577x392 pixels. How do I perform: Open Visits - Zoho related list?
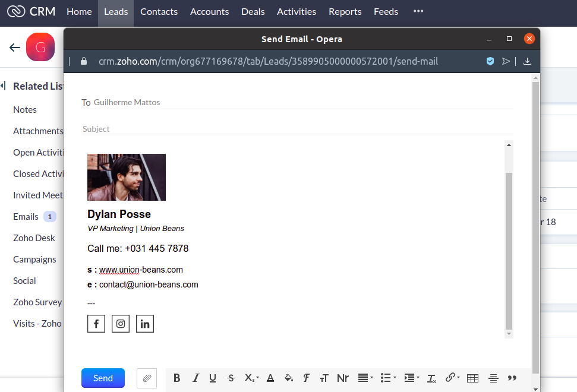[37, 323]
